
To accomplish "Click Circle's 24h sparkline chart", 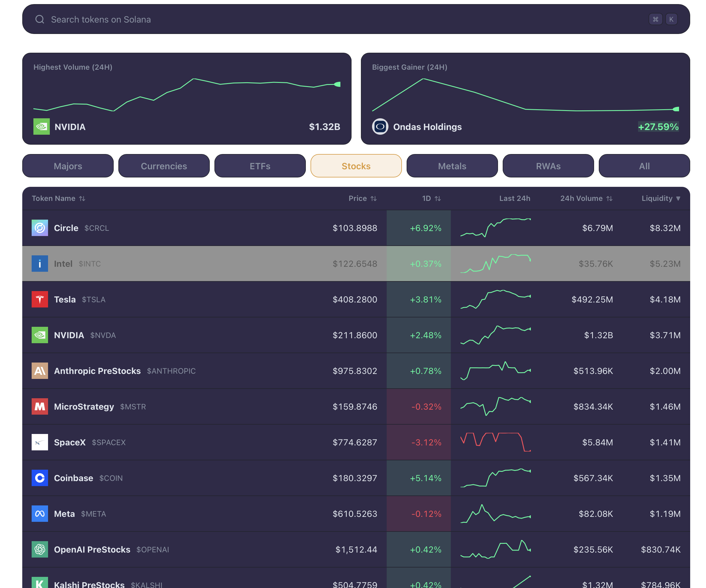I will tap(496, 228).
